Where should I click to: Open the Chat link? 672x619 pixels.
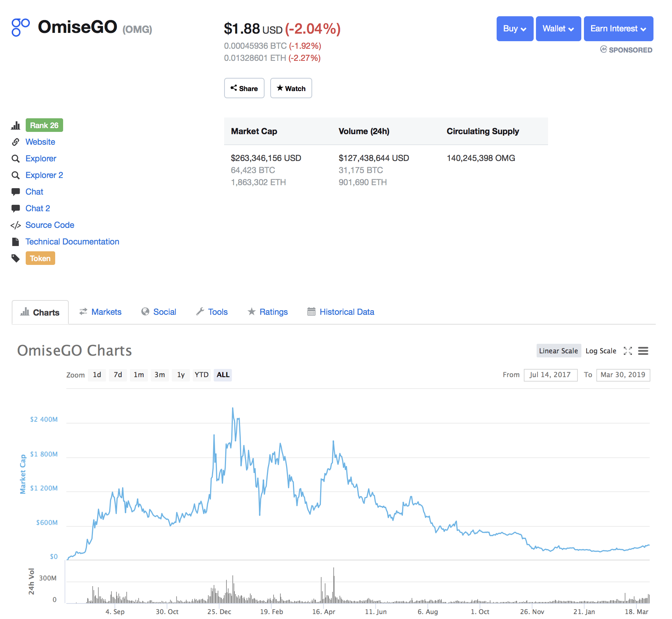[x=34, y=192]
